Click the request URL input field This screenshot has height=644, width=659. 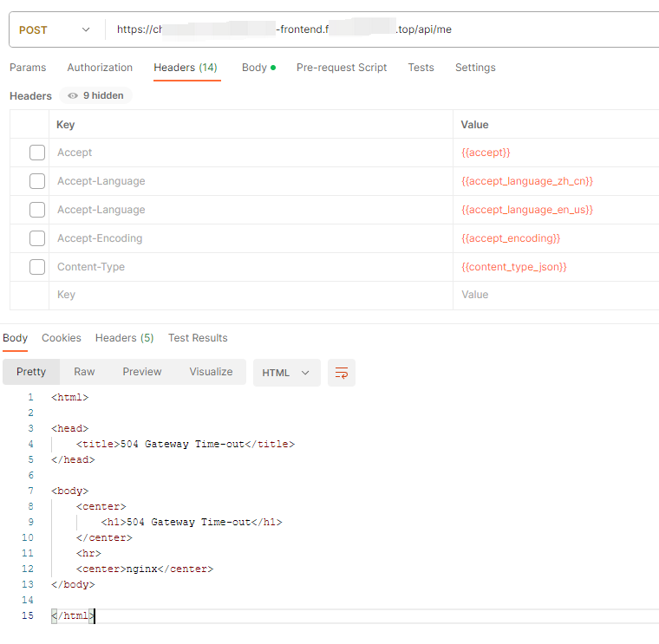[x=382, y=29]
